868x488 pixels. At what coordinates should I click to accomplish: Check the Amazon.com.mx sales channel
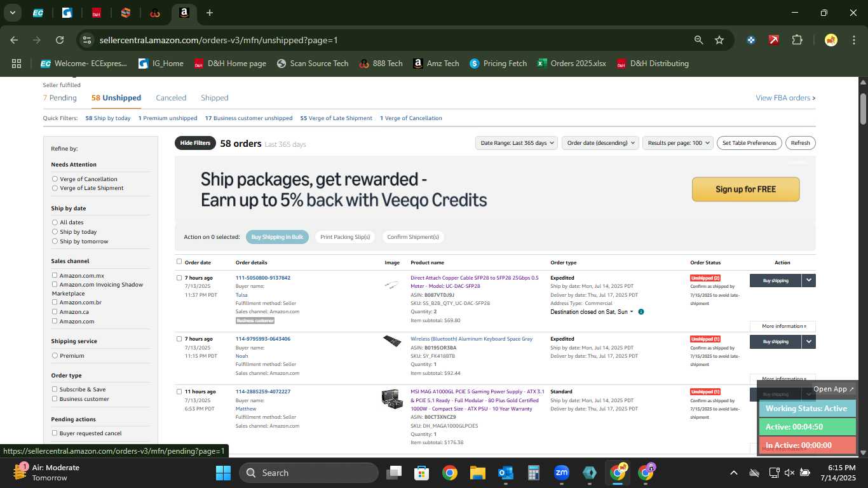coord(55,275)
